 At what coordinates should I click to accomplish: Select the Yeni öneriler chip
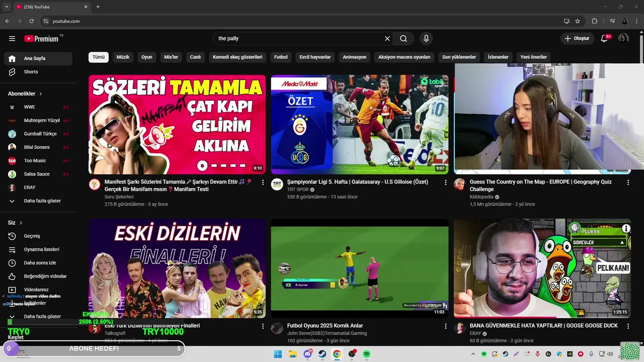[533, 57]
